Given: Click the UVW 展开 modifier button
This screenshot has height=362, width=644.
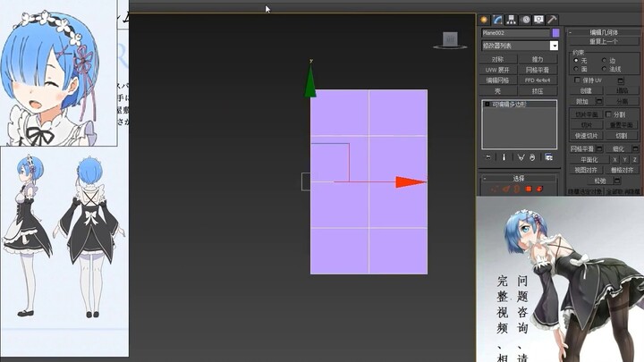Looking at the screenshot, I should pos(497,70).
